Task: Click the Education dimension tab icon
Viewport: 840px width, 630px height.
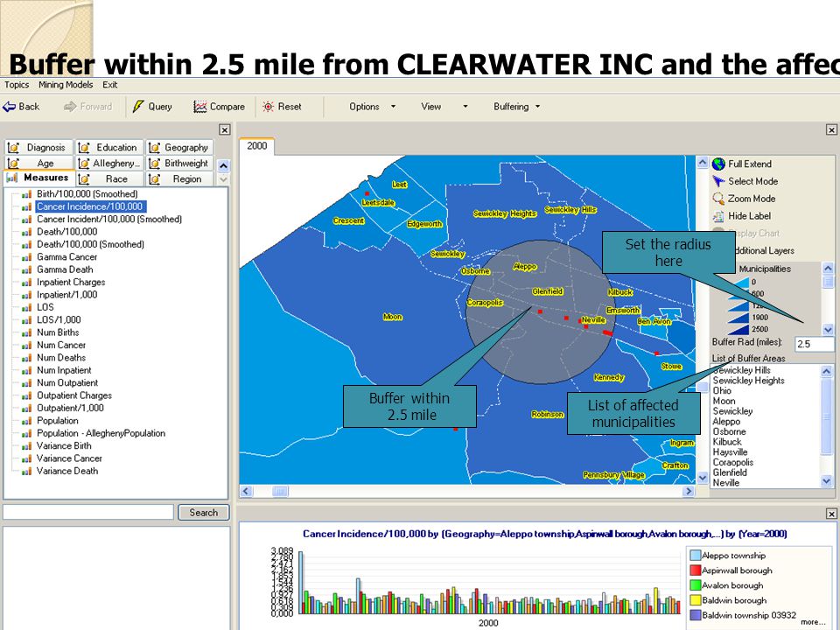Action: tap(84, 147)
